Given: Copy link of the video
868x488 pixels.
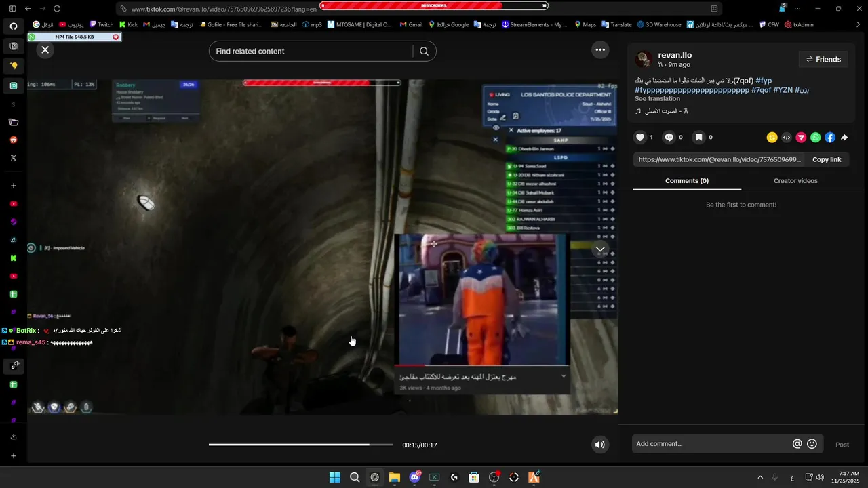Looking at the screenshot, I should point(827,160).
